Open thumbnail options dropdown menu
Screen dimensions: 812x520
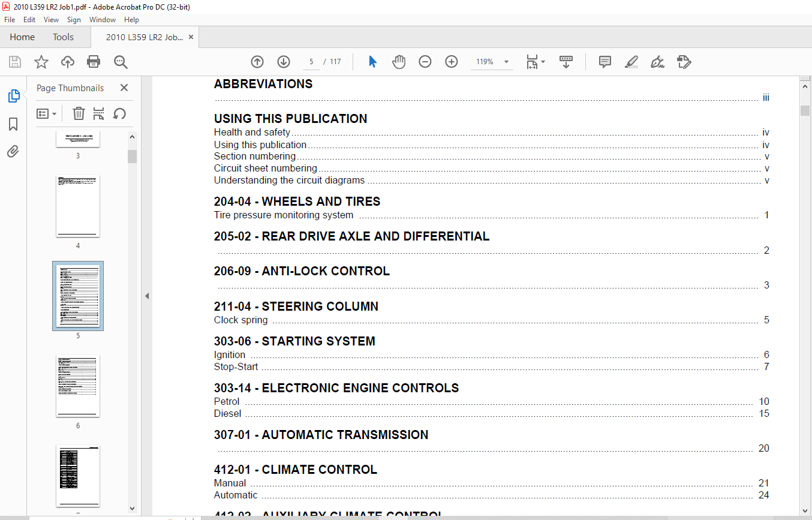(47, 113)
